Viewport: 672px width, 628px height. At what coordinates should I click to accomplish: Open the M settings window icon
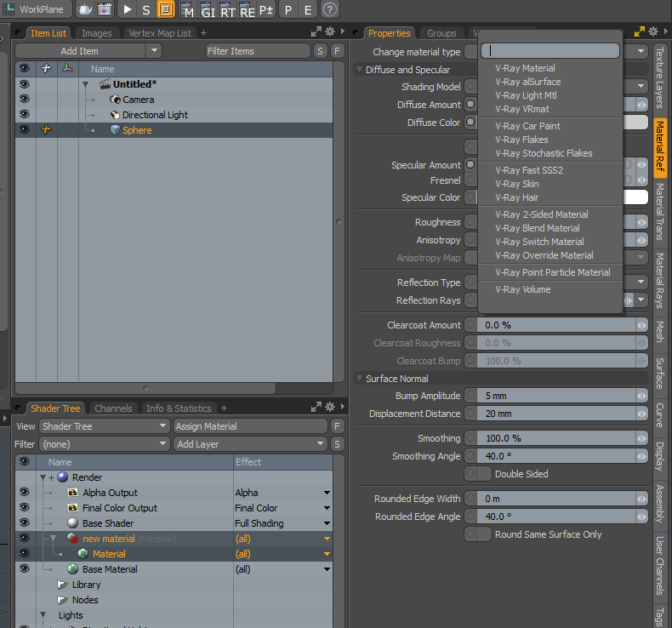coord(186,9)
